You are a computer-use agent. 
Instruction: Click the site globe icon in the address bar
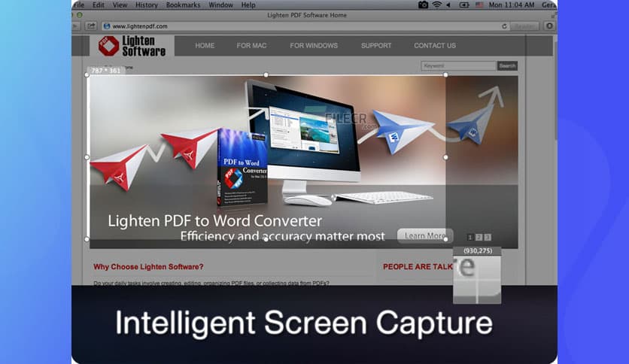pyautogui.click(x=107, y=26)
